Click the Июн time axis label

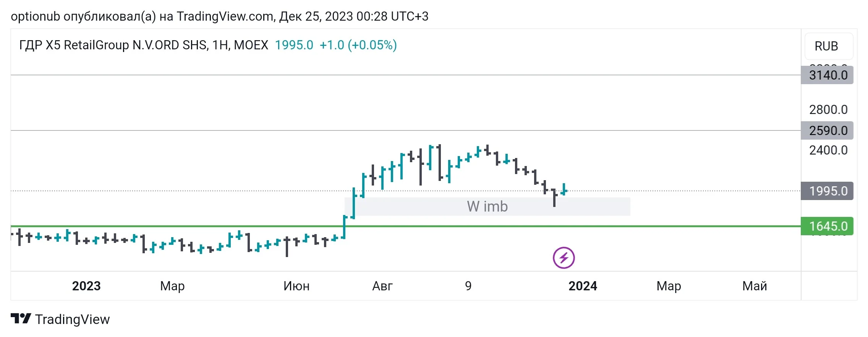(296, 286)
